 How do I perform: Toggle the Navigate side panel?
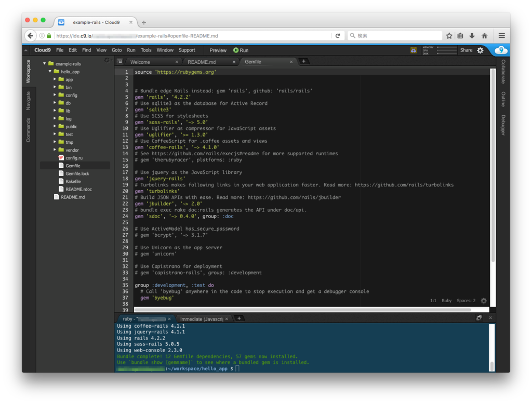point(28,101)
